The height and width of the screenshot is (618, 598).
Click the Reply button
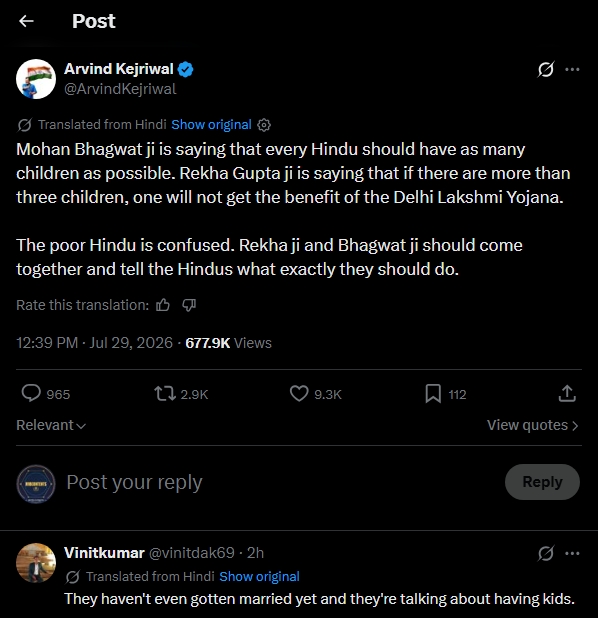pos(542,482)
